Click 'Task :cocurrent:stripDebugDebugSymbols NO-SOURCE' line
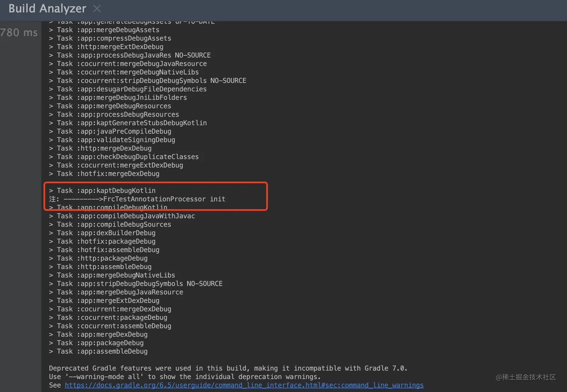Image resolution: width=567 pixels, height=392 pixels. coord(147,81)
